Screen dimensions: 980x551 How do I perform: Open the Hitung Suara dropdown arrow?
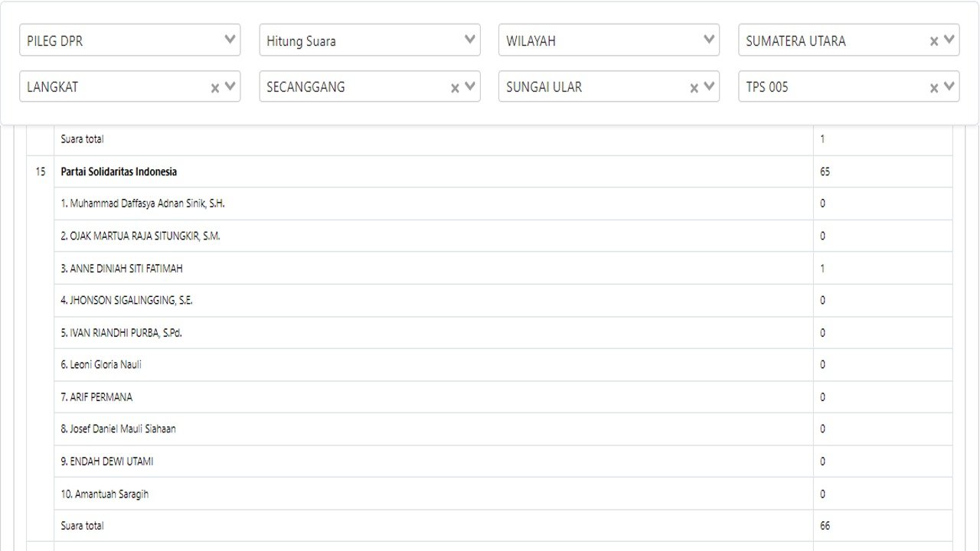[x=470, y=40]
